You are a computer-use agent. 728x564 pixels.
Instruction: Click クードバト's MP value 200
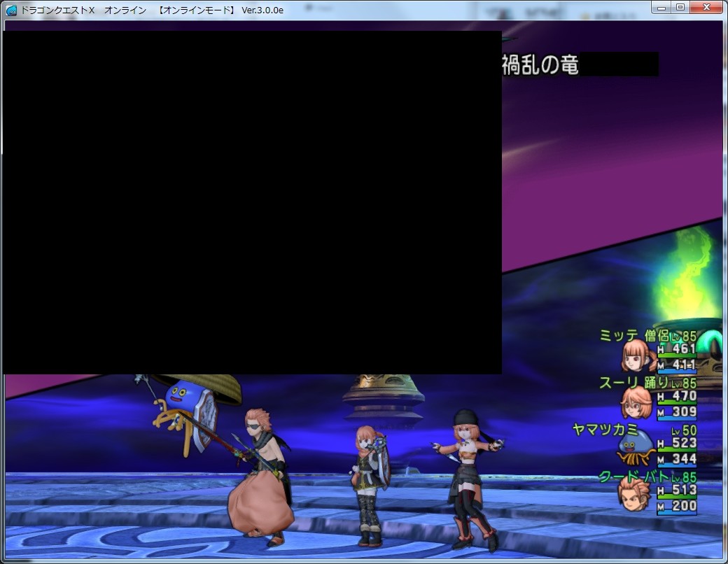[684, 506]
